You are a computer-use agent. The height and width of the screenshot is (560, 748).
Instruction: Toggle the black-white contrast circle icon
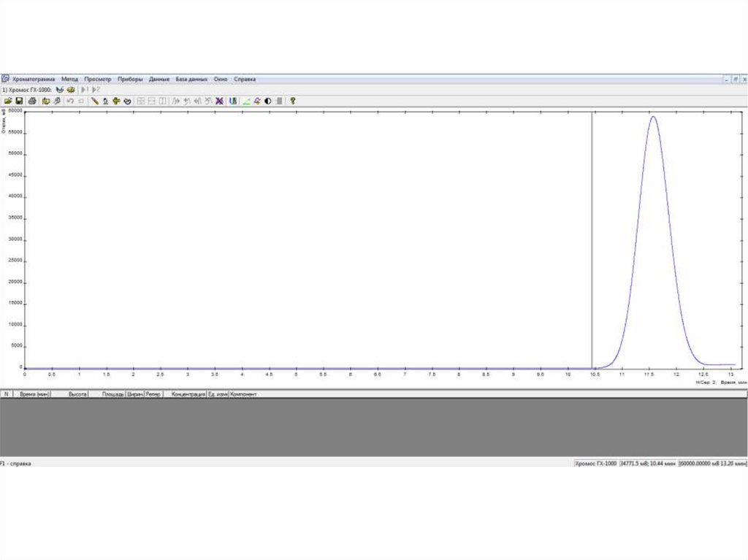268,101
